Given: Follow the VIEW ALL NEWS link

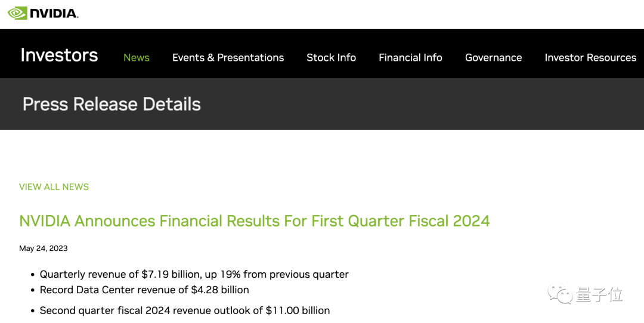Looking at the screenshot, I should point(54,187).
